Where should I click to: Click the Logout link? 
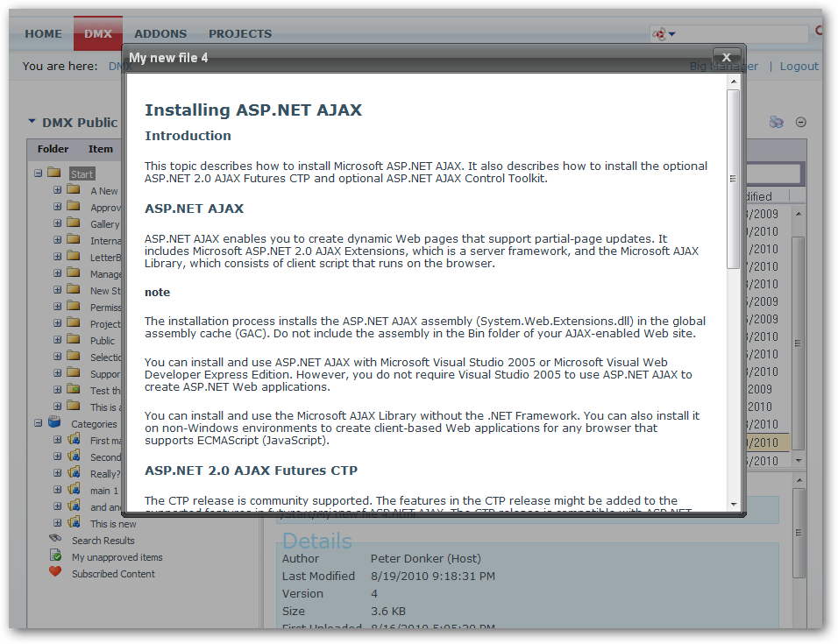pos(799,67)
